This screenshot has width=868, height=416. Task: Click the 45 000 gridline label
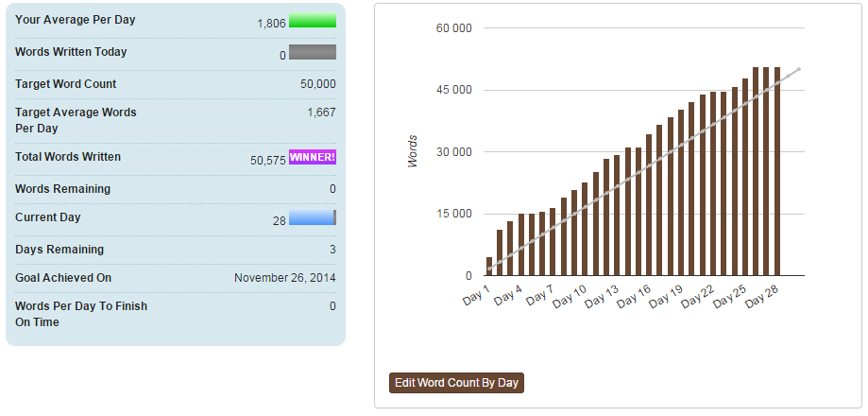click(454, 90)
